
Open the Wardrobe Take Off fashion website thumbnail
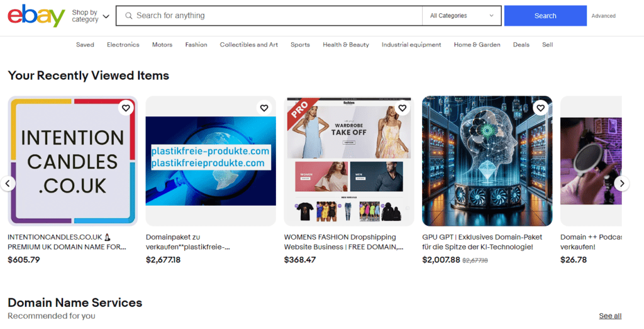(x=349, y=161)
